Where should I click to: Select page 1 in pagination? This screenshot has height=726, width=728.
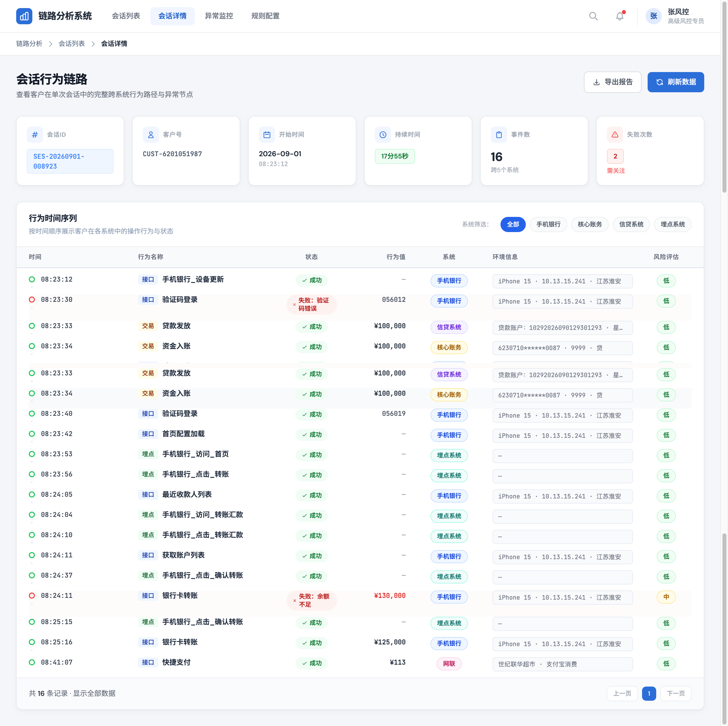(x=649, y=694)
